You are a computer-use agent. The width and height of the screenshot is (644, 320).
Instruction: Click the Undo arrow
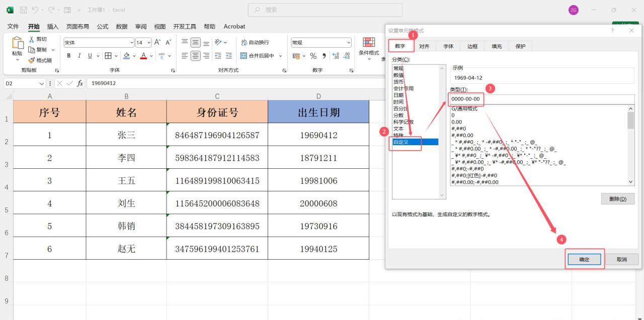36,10
